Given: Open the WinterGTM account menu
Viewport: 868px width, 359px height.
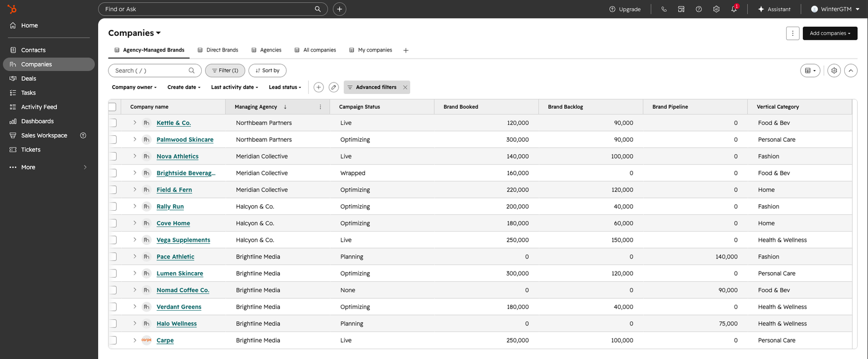Looking at the screenshot, I should tap(835, 9).
